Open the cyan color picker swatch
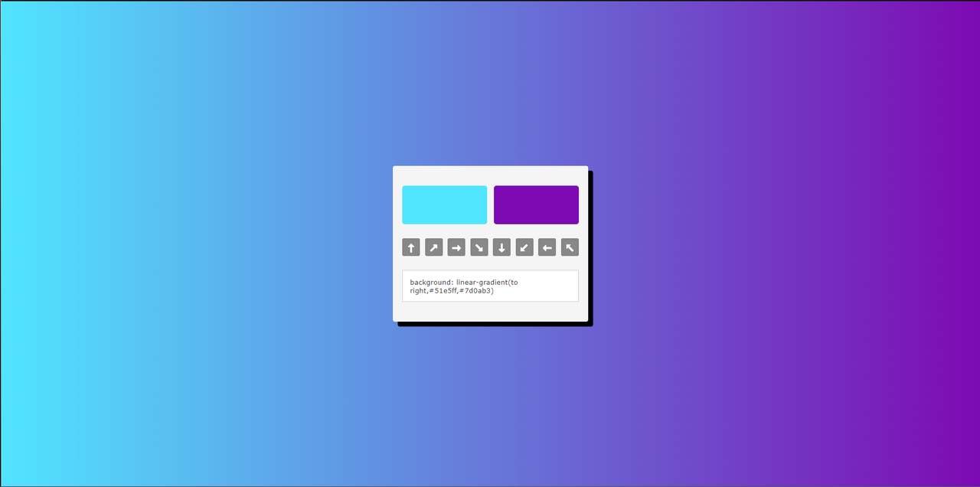This screenshot has height=487, width=980. (445, 205)
